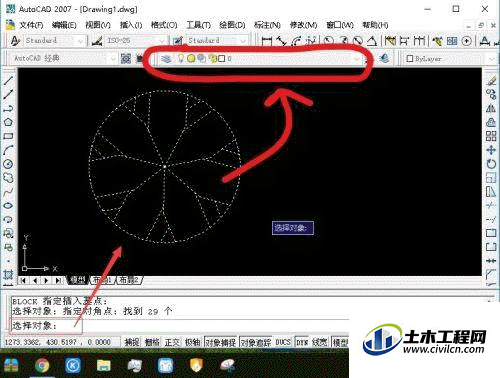Click the Offset tool
The height and width of the screenshot is (378, 500).
[491, 122]
